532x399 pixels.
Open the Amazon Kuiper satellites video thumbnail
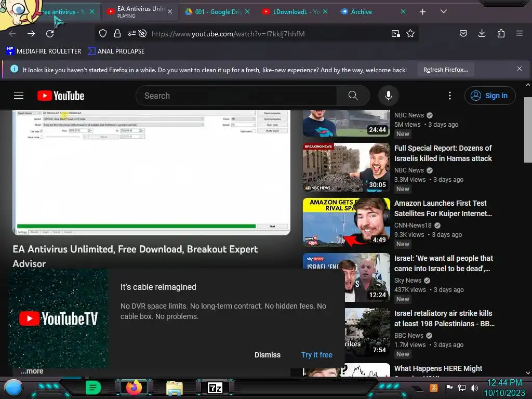coord(347,222)
